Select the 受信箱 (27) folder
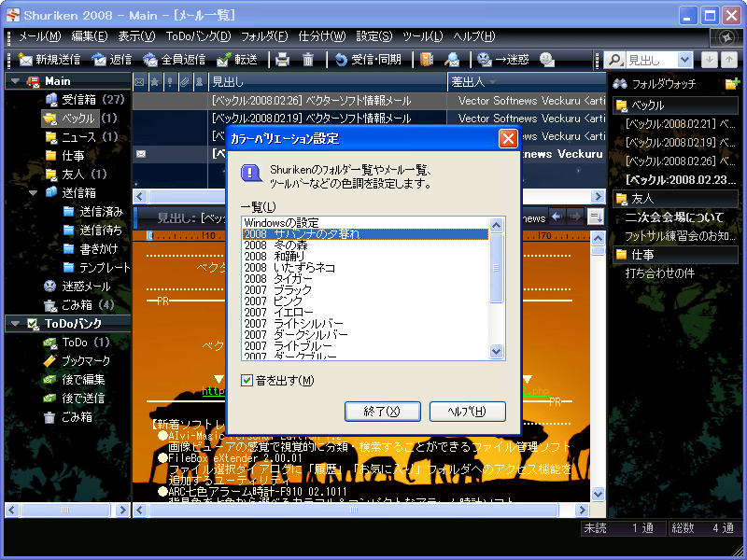The height and width of the screenshot is (560, 747). coord(85,100)
